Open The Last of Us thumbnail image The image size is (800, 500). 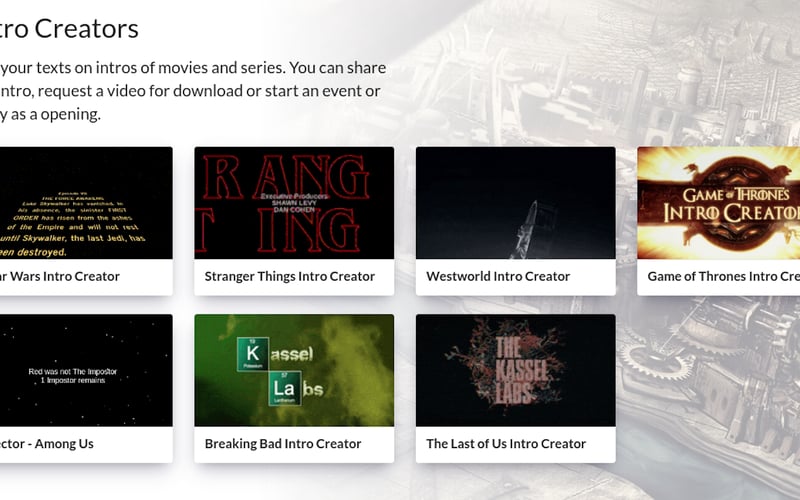tap(515, 370)
